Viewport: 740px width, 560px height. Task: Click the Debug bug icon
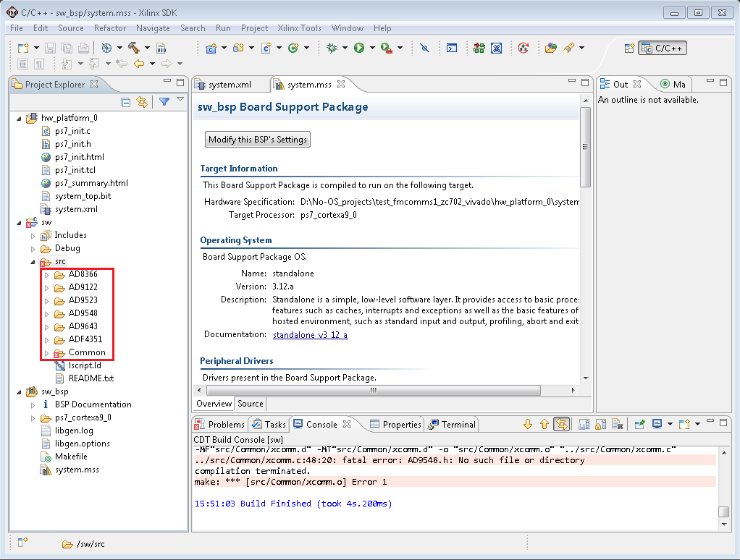click(x=332, y=48)
